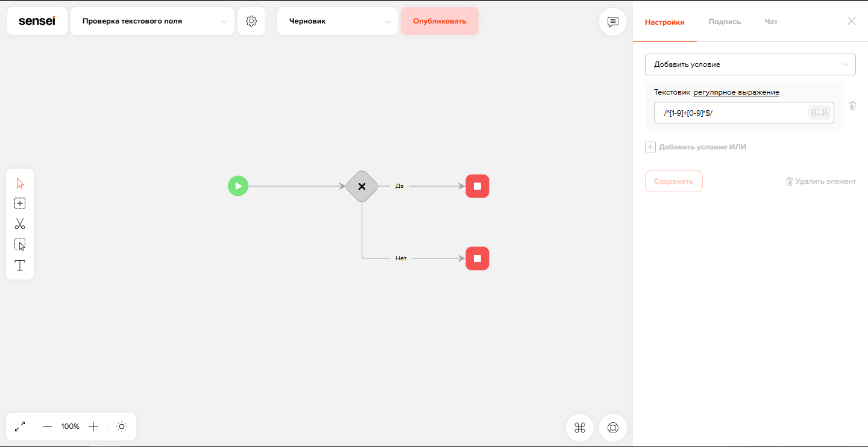The image size is (868, 447).
Task: Open the Добавить условие dropdown
Action: click(x=750, y=64)
